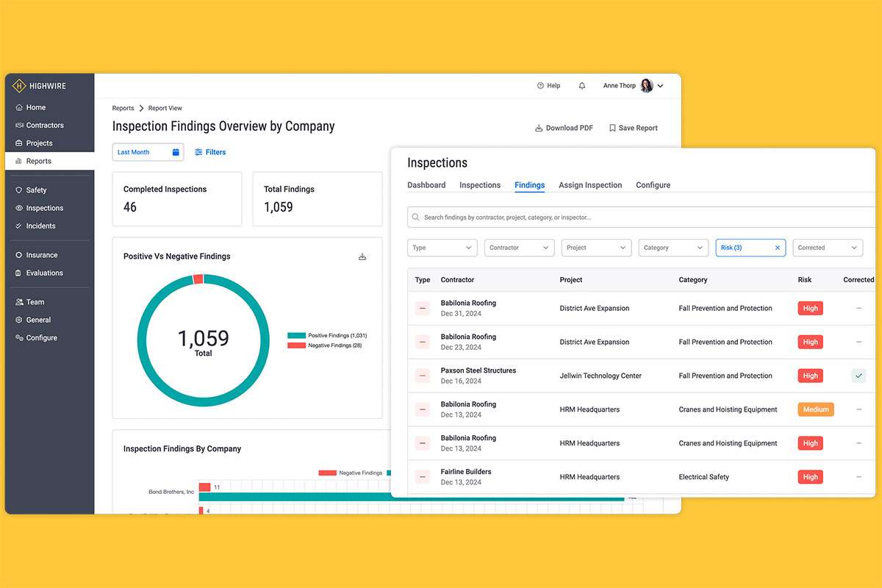Open the Type filter dropdown
Image resolution: width=882 pixels, height=588 pixels.
point(442,248)
